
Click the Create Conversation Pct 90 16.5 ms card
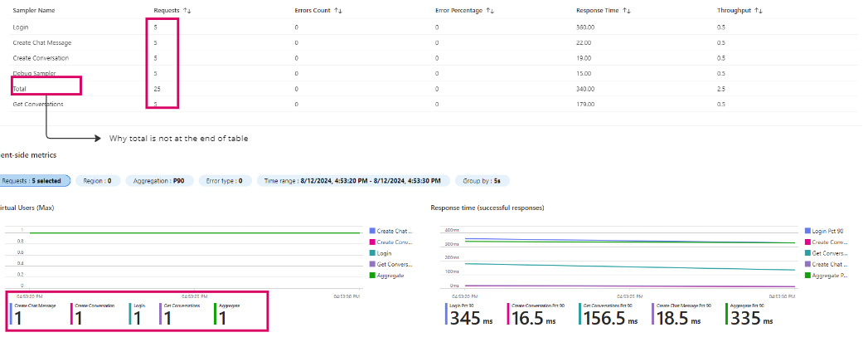[x=537, y=314]
